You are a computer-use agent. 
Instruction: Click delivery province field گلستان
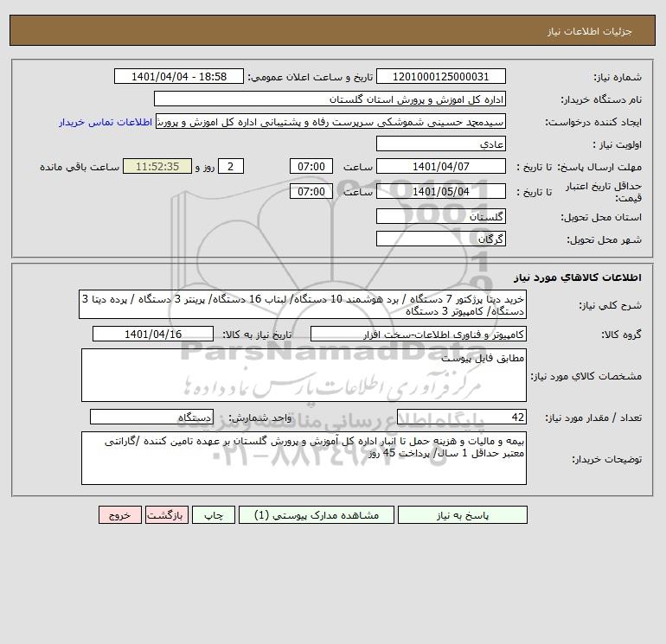click(x=441, y=216)
